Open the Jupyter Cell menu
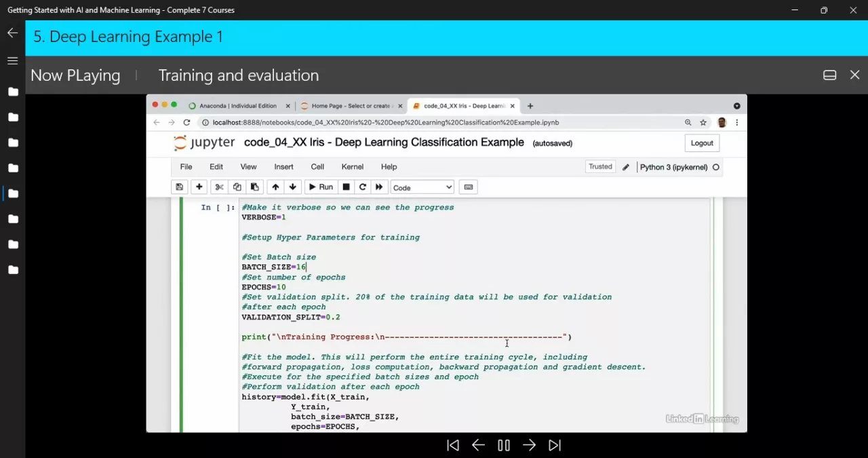 click(317, 167)
